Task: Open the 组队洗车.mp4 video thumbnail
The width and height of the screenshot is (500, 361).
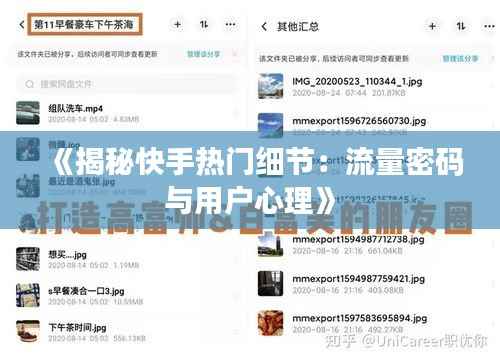Action: [x=28, y=113]
